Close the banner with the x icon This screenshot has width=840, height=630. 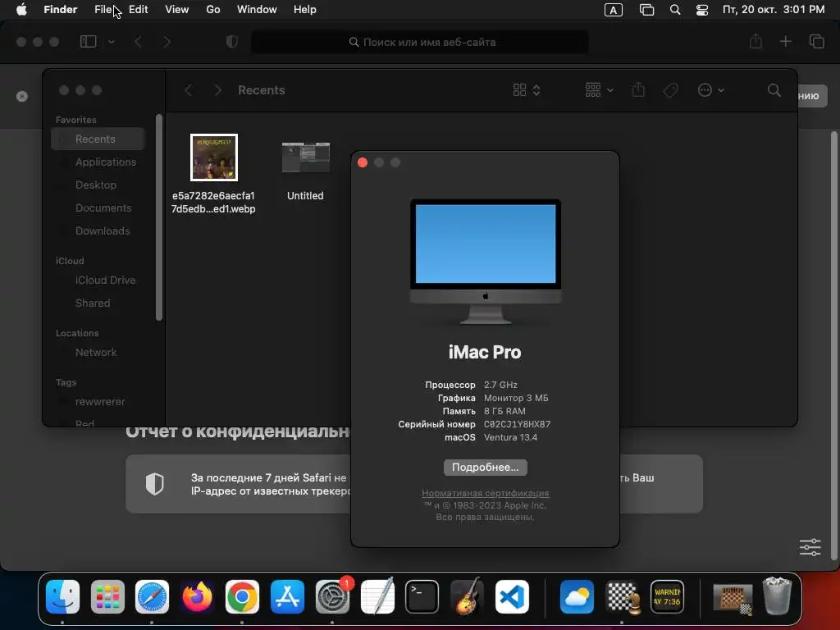point(22,97)
